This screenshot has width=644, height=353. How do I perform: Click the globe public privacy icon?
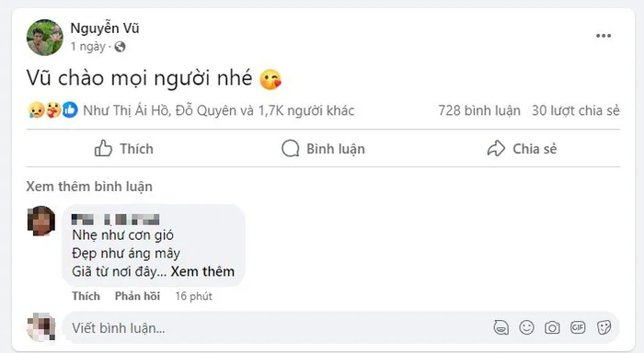click(x=120, y=47)
